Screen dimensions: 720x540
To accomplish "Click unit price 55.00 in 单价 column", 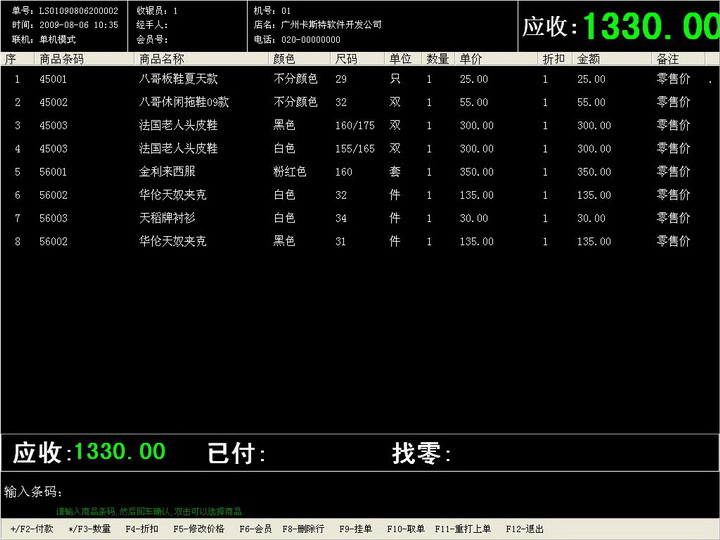I will [474, 102].
